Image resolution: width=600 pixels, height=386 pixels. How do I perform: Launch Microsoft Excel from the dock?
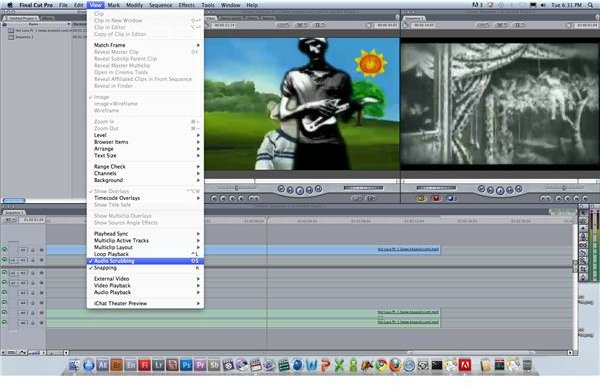[x=339, y=365]
